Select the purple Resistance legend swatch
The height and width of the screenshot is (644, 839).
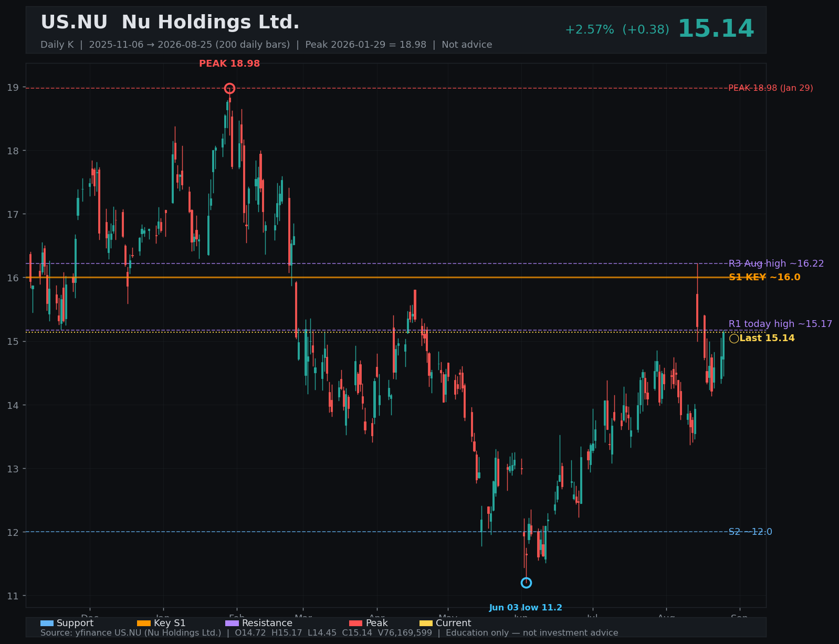(232, 623)
